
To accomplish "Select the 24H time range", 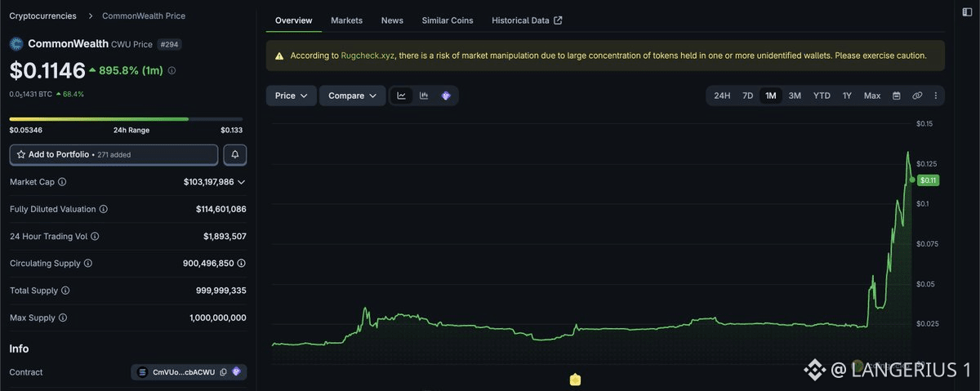I will (722, 96).
